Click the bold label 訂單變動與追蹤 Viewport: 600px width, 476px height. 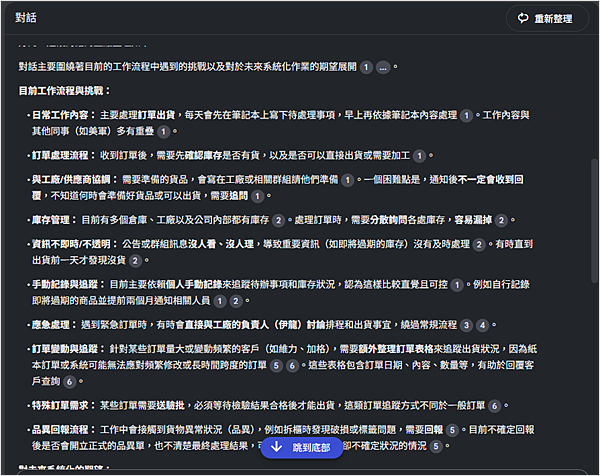click(x=67, y=349)
